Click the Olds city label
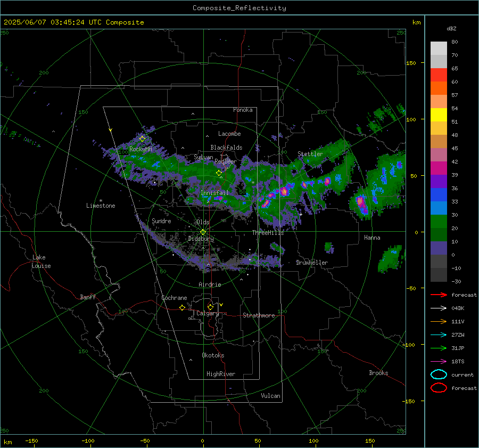This screenshot has width=479, height=448. pos(203,222)
